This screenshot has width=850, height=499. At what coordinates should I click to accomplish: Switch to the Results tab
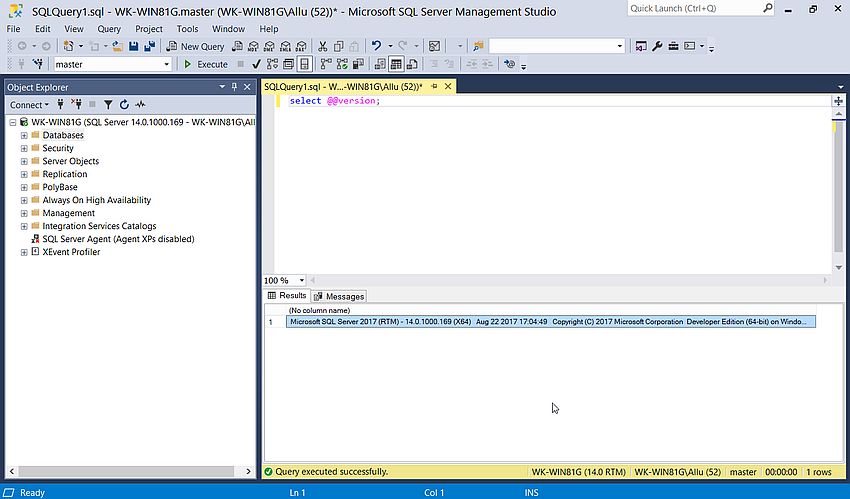[287, 295]
